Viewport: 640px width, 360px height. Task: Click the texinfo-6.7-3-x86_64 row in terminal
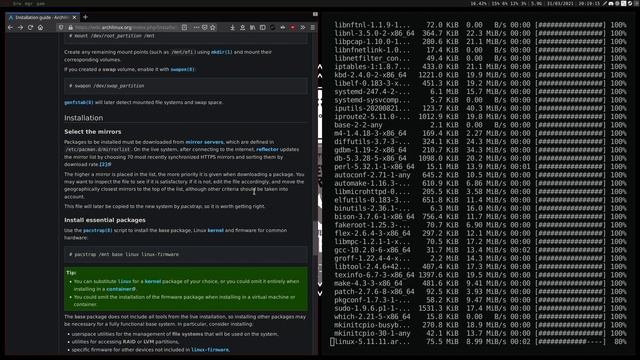click(x=480, y=275)
